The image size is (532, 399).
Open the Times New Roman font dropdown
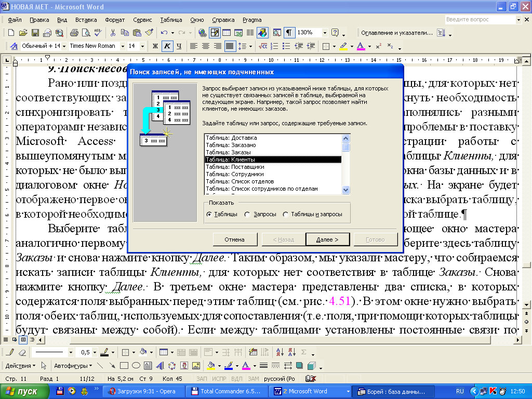tap(123, 46)
